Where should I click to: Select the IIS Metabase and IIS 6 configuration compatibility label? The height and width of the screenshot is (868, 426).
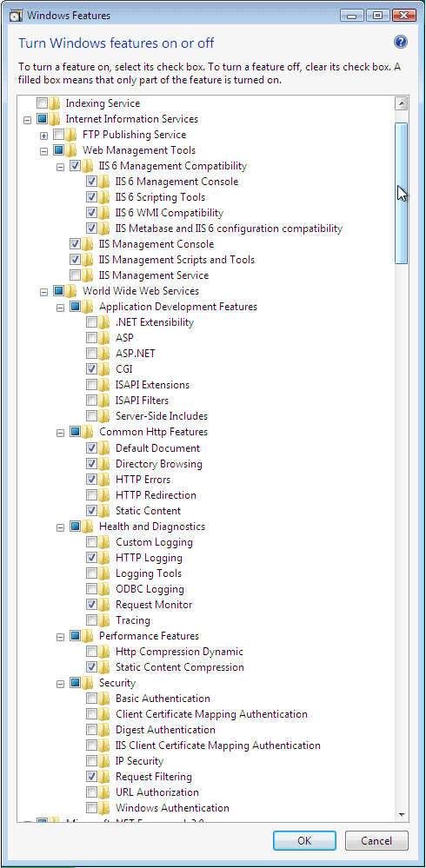click(x=229, y=228)
